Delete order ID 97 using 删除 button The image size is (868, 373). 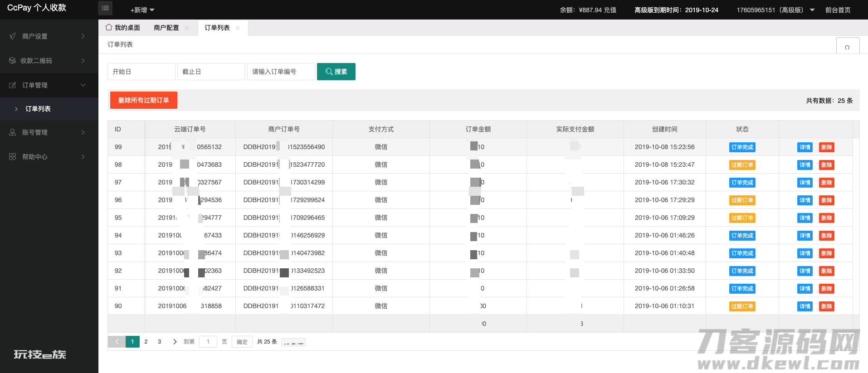826,183
